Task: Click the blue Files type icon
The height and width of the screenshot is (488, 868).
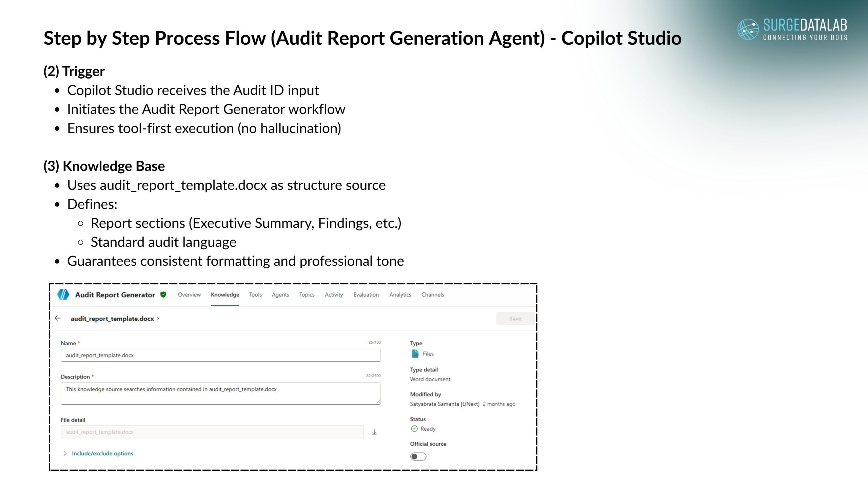Action: (x=415, y=353)
